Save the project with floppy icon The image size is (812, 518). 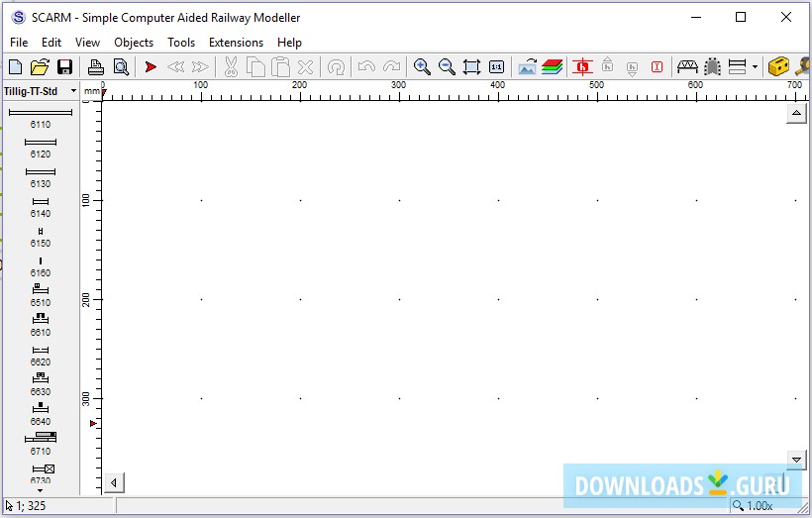[x=64, y=66]
